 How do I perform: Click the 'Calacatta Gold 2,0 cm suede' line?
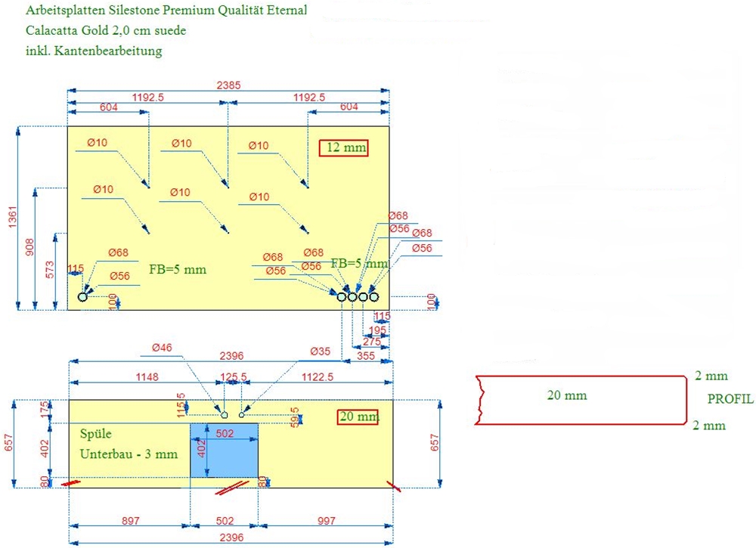106,30
